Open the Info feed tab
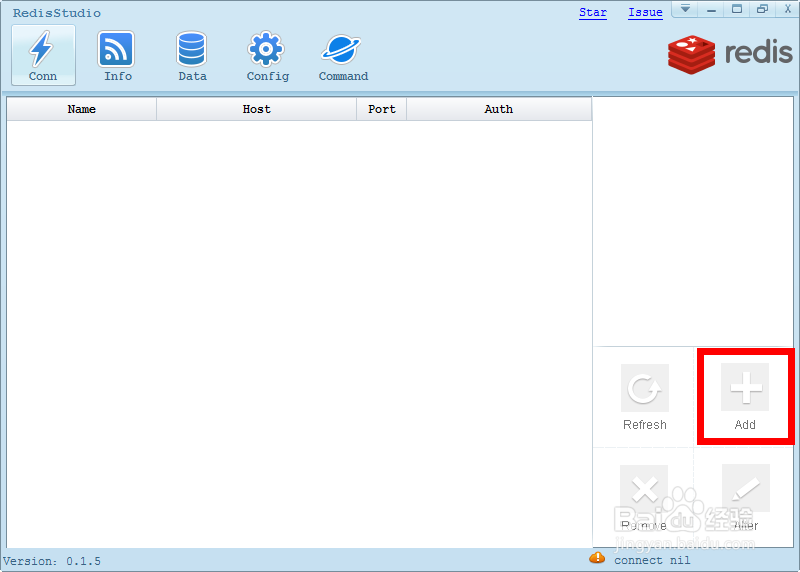Image resolution: width=800 pixels, height=572 pixels. click(117, 55)
